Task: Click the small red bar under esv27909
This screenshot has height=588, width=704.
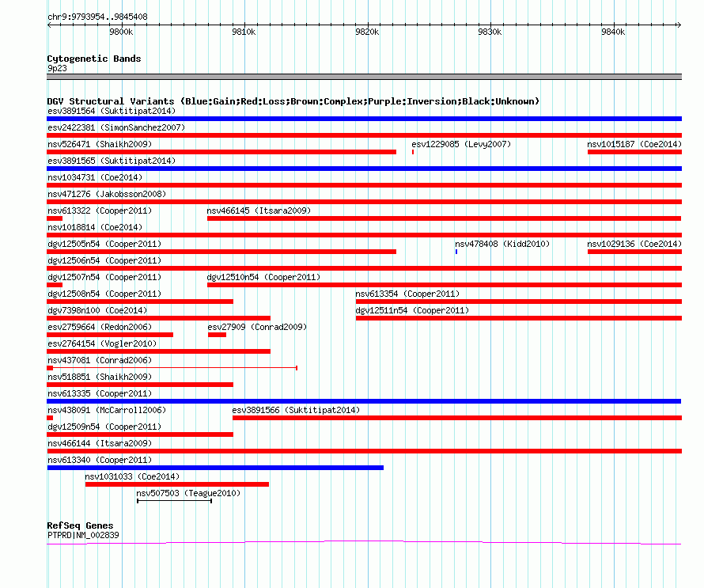Action: (217, 335)
